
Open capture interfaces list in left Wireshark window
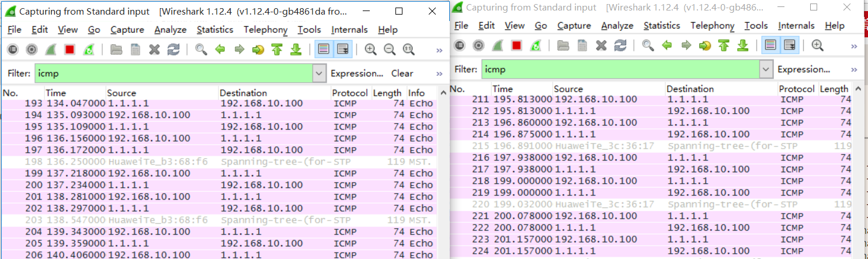point(13,50)
